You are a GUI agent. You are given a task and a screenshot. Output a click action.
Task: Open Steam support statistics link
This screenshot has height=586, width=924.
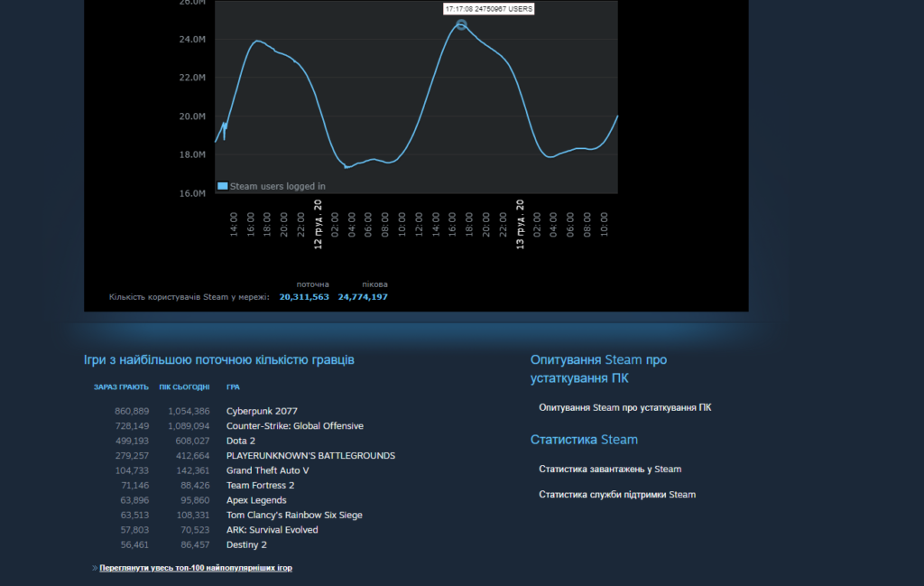(x=617, y=495)
